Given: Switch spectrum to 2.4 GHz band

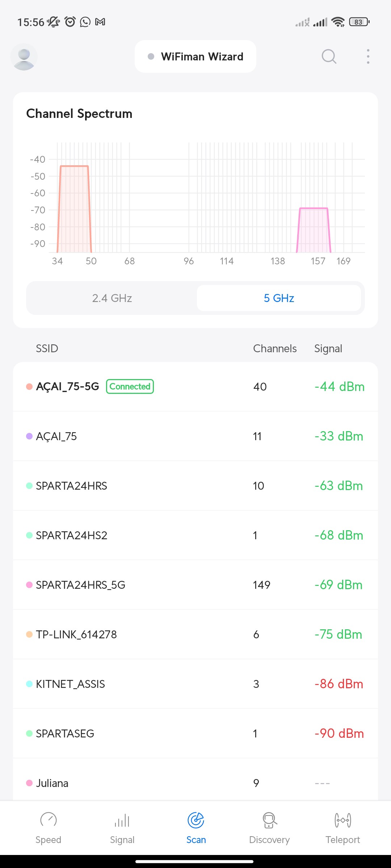Looking at the screenshot, I should (112, 298).
